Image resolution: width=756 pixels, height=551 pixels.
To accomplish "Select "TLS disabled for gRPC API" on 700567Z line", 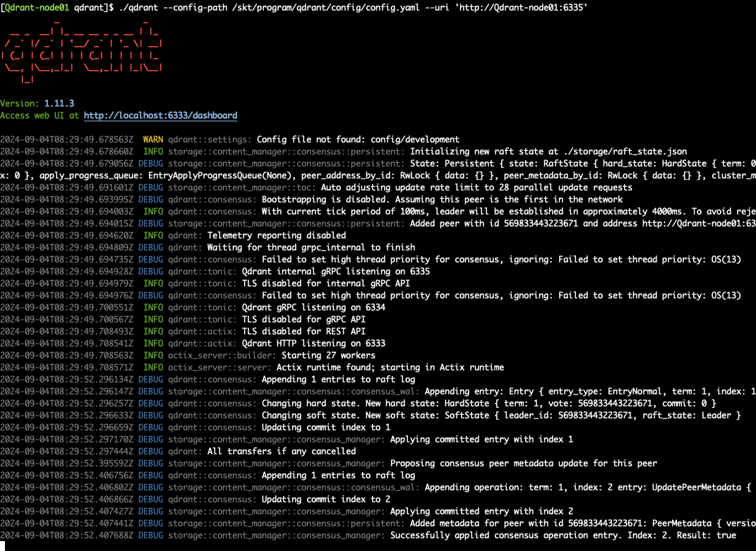I will tap(304, 320).
